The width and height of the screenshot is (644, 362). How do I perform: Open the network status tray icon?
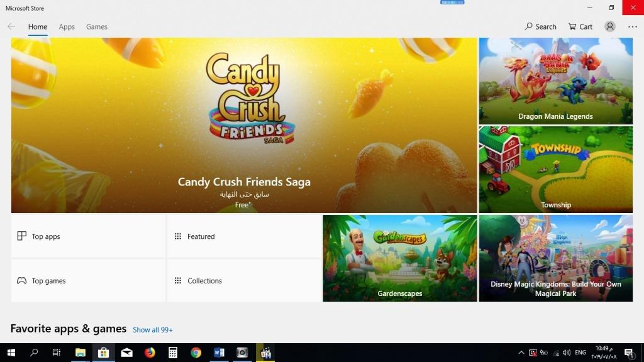click(x=556, y=353)
